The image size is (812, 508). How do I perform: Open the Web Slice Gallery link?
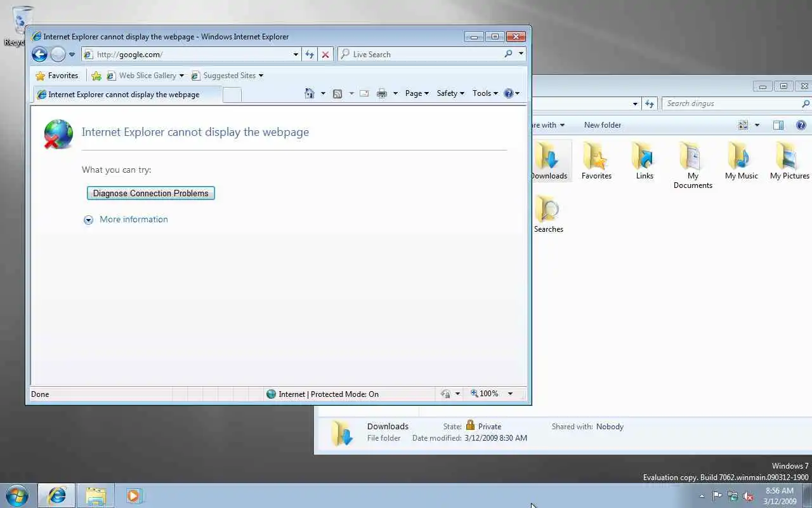point(142,76)
